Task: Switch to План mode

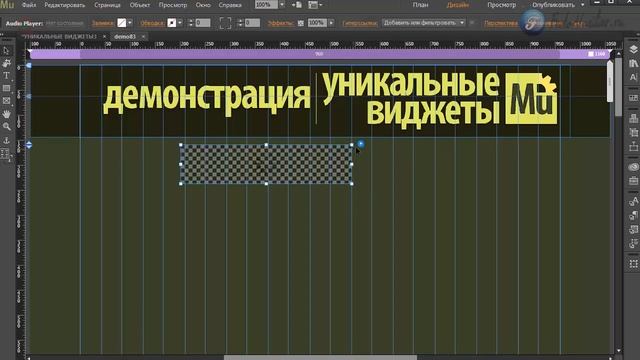Action: tap(420, 5)
